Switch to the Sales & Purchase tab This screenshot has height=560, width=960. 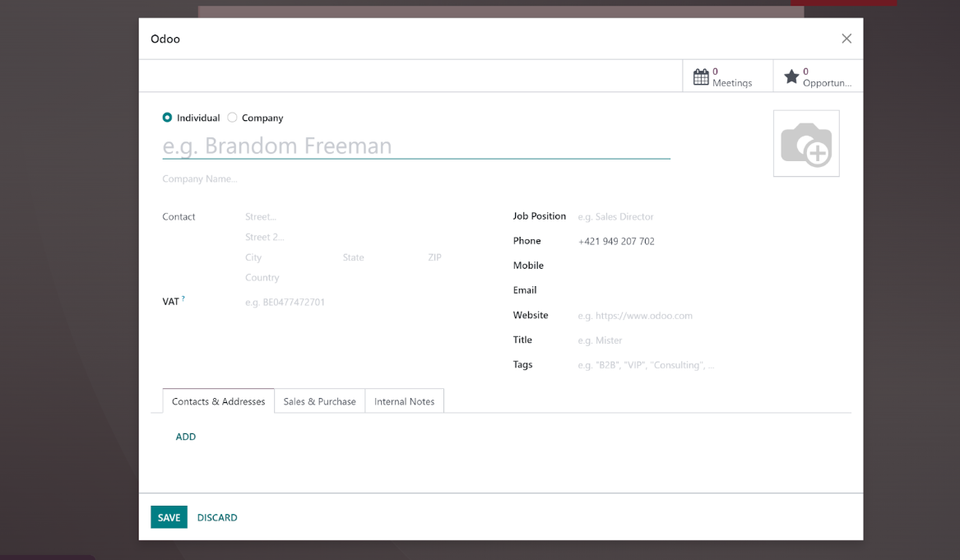click(319, 401)
